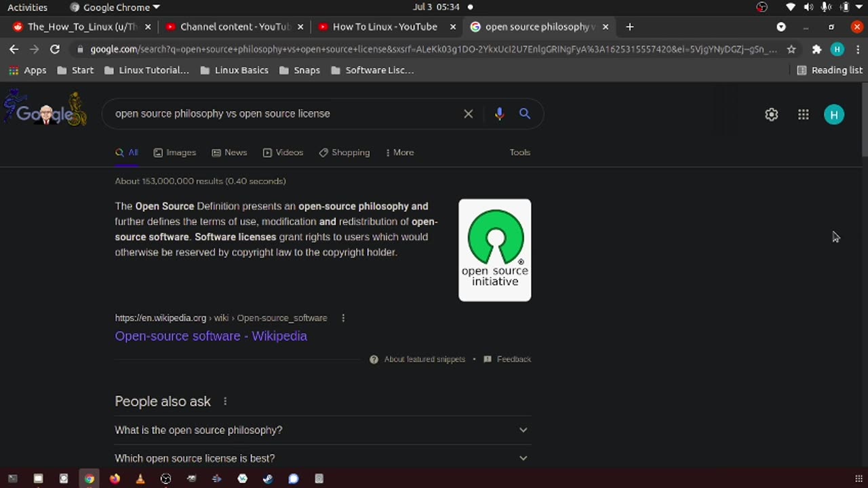Screen dimensions: 868x488
Task: Open People also ask options menu
Action: [x=225, y=401]
